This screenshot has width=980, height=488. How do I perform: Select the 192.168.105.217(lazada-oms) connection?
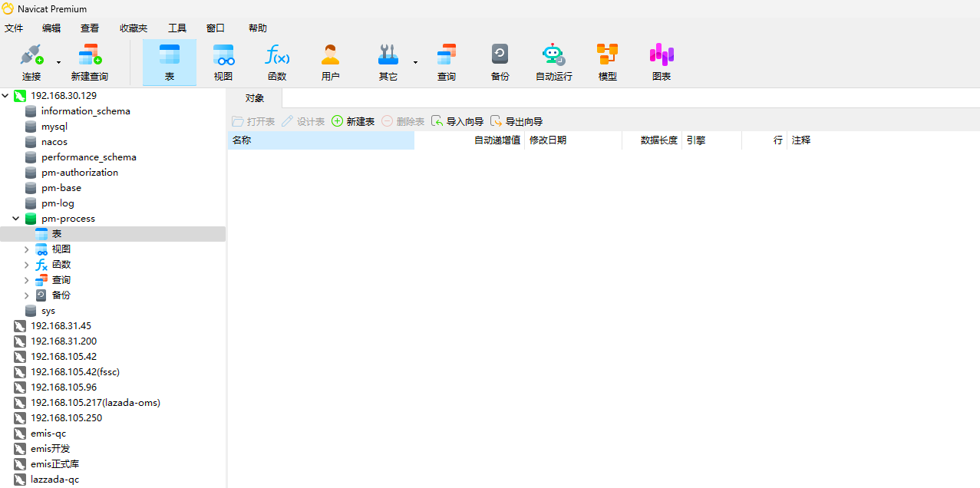[x=95, y=403]
